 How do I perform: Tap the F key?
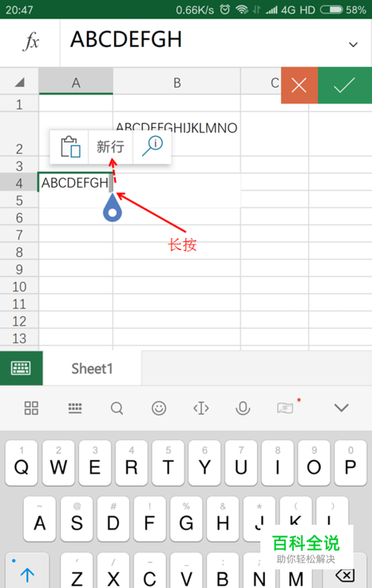click(150, 519)
